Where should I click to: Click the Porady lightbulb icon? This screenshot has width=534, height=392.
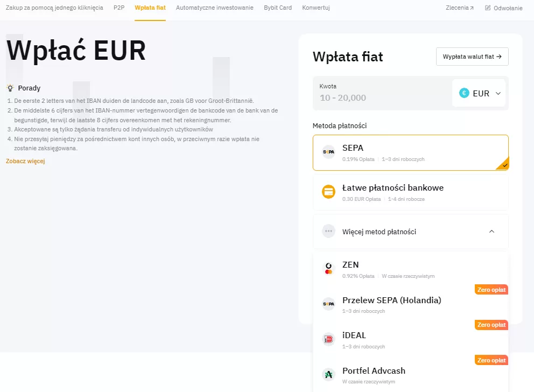click(x=10, y=88)
